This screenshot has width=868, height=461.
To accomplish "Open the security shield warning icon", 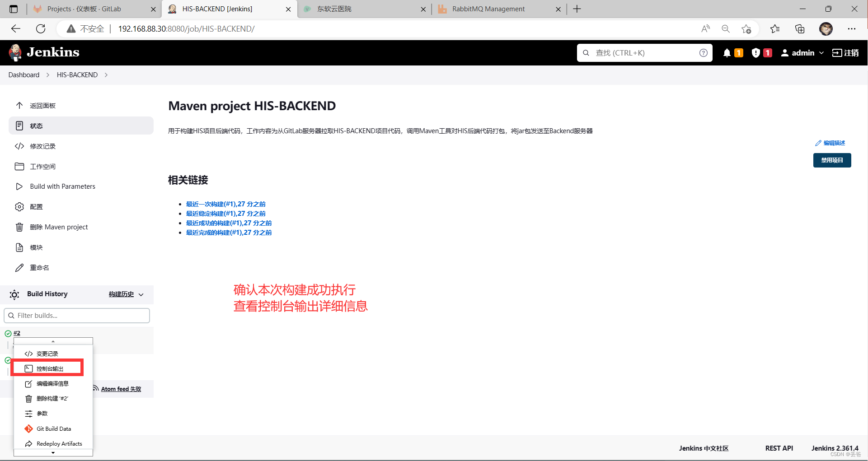I will (x=755, y=53).
